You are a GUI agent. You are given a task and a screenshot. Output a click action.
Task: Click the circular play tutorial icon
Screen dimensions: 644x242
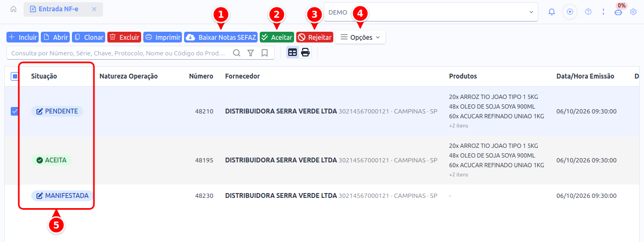click(x=570, y=12)
